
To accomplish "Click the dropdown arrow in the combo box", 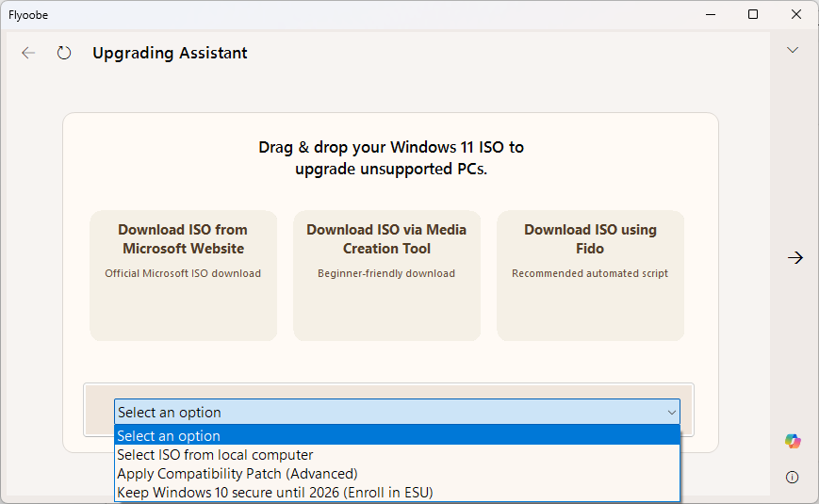I will [x=671, y=412].
